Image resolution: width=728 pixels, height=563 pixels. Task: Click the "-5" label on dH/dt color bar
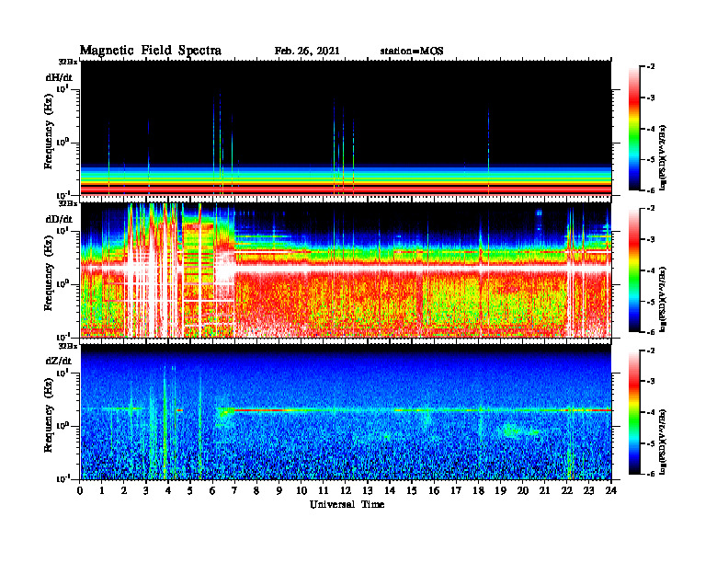(x=651, y=160)
